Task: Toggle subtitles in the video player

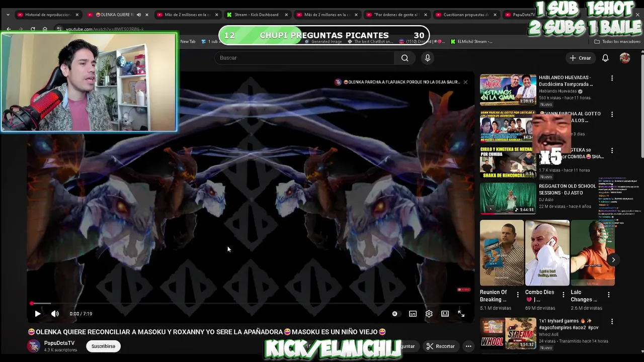Action: (413, 314)
